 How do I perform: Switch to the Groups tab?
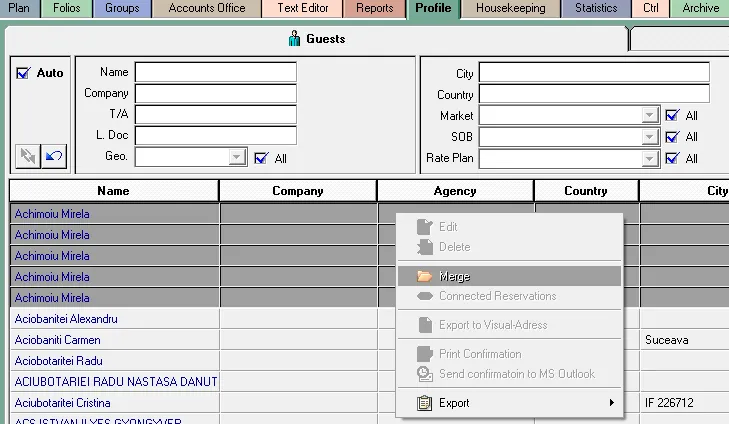122,8
